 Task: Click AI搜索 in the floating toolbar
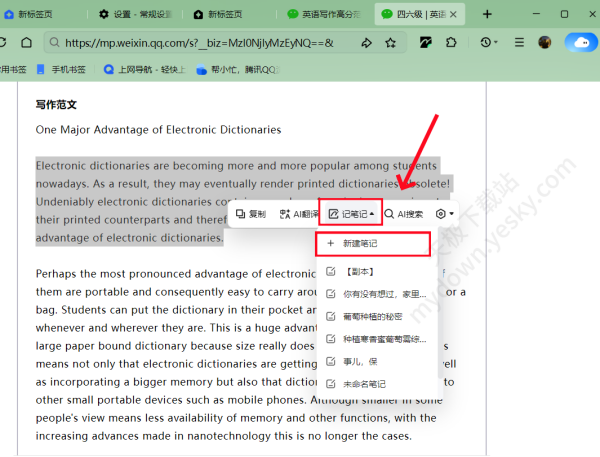(x=404, y=214)
